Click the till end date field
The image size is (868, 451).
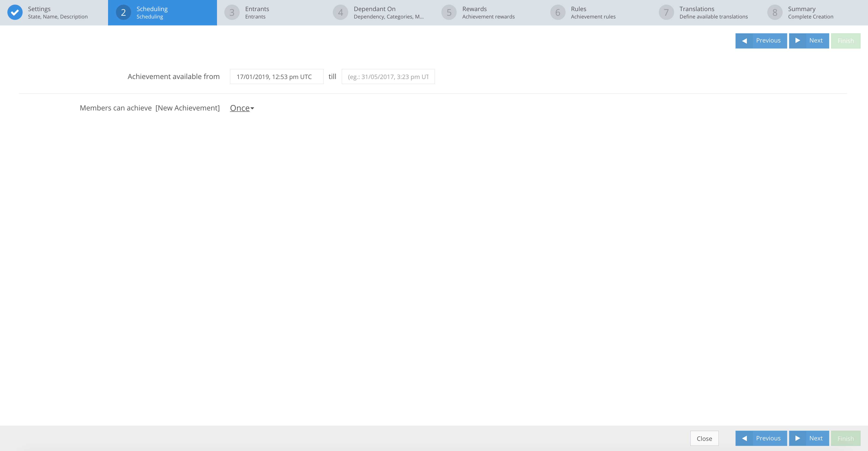[388, 76]
